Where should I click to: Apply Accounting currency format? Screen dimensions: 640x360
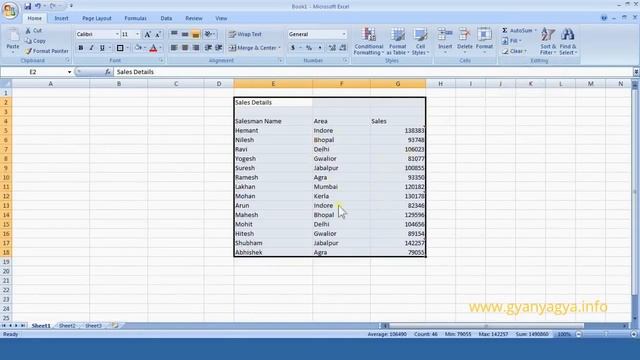[x=293, y=48]
